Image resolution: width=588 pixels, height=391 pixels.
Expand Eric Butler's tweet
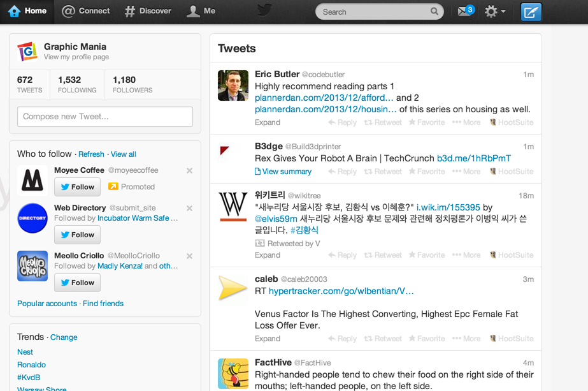pos(268,122)
